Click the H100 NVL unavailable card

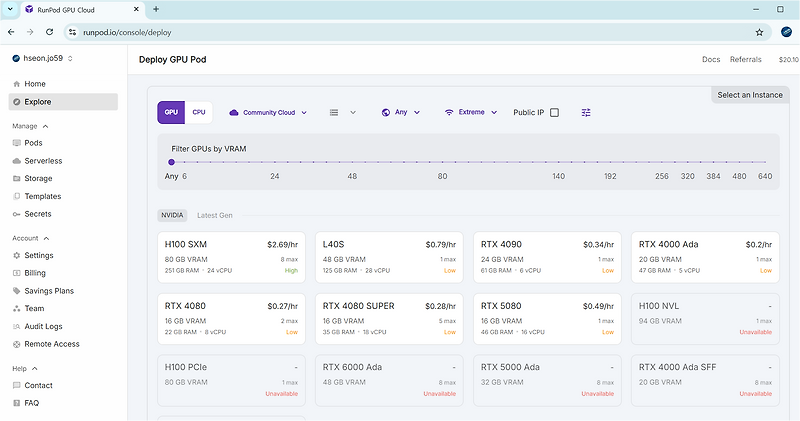coord(705,319)
